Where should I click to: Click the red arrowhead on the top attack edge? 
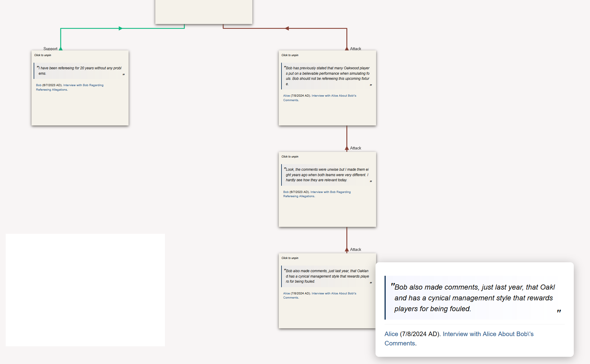coord(287,29)
